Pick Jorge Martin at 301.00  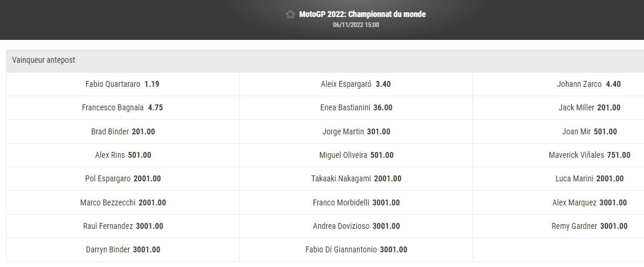coord(356,131)
